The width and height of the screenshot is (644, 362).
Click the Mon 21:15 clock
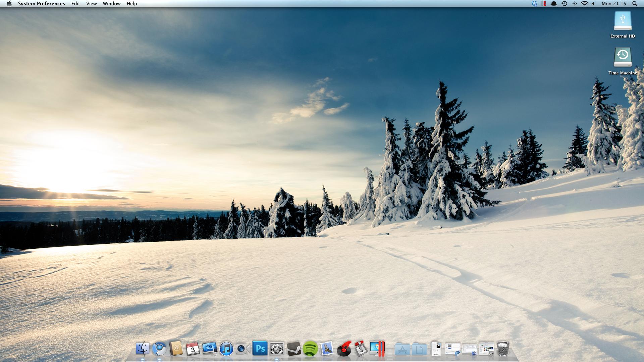click(614, 4)
